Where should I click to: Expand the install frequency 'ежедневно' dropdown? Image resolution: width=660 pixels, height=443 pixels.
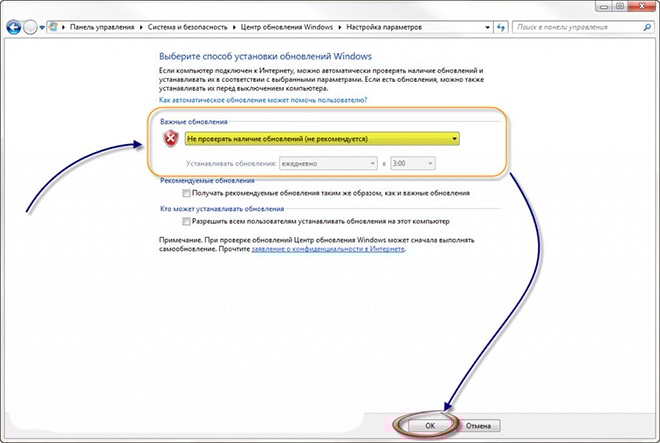363,162
